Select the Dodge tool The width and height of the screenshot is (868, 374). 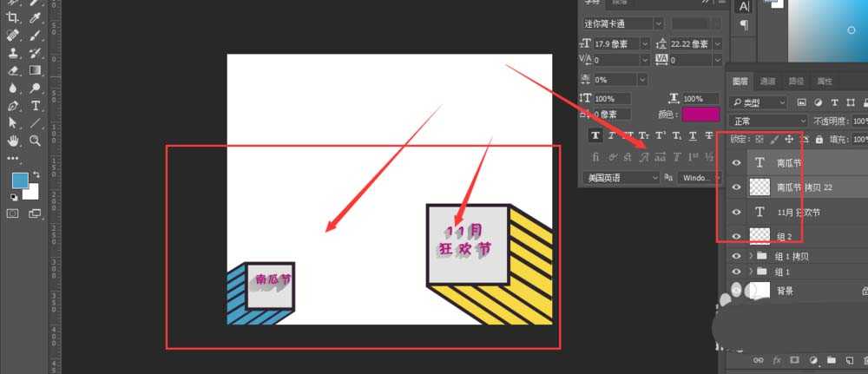click(35, 88)
